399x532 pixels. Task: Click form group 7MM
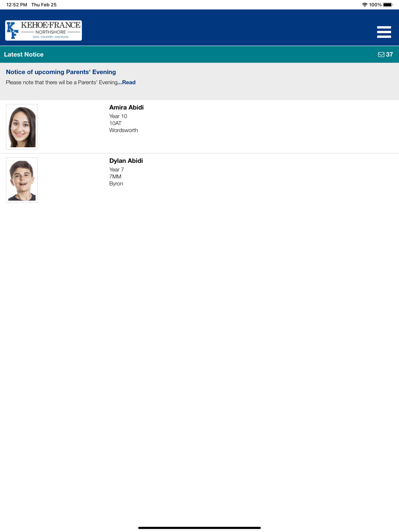tap(115, 177)
